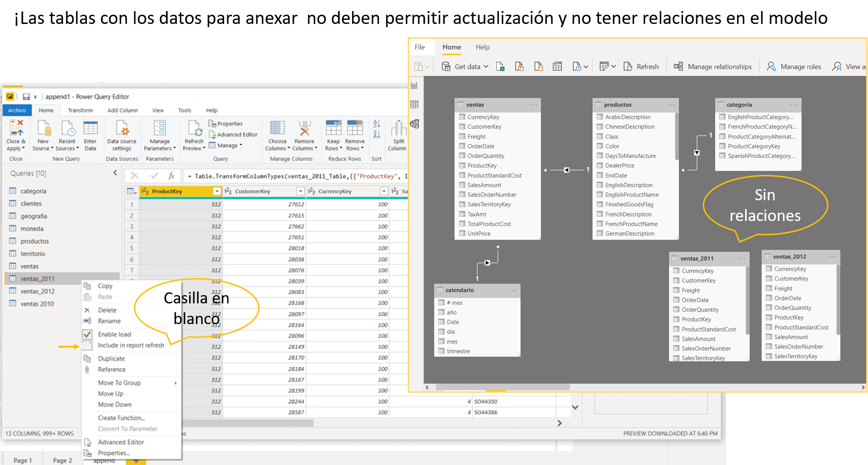The height and width of the screenshot is (465, 868).
Task: Uncheck Enable load for ventas_2011
Action: tap(87, 334)
